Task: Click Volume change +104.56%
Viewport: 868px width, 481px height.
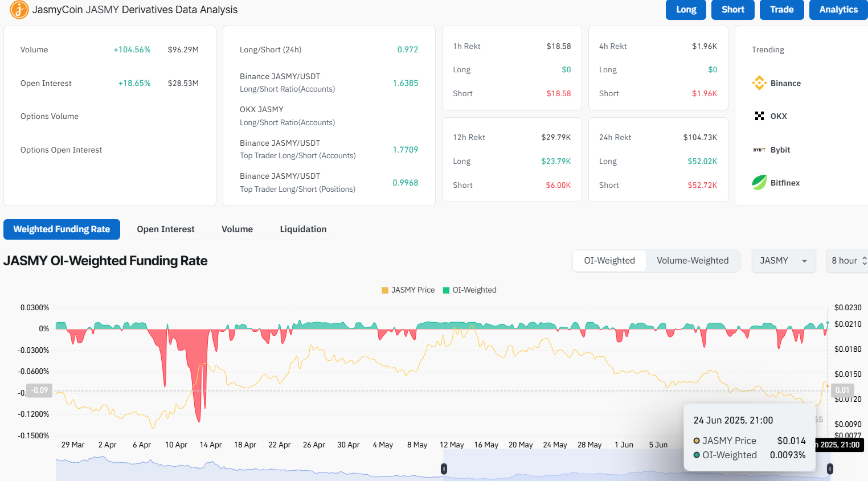Action: [132, 50]
